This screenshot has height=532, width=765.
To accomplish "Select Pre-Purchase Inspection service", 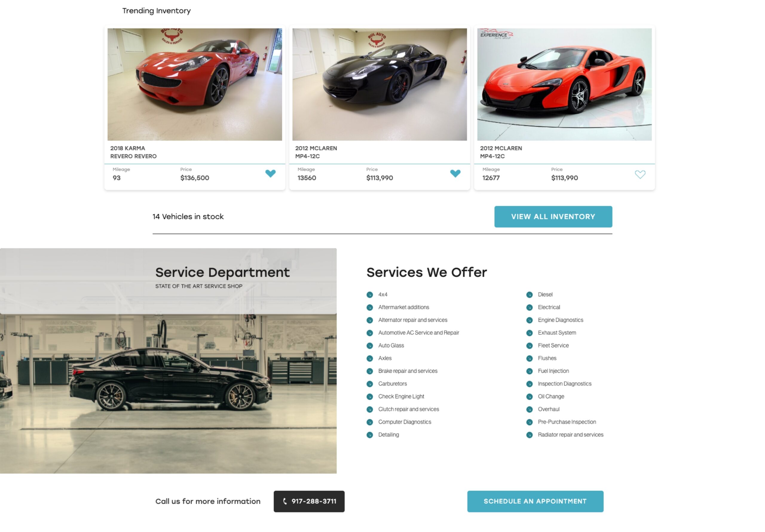I will click(x=567, y=422).
